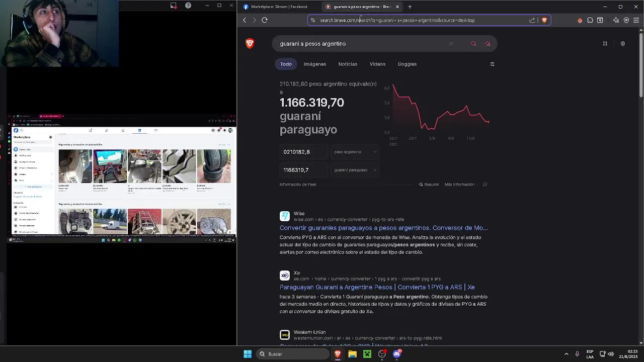Screen dimensions: 644x362
Task: Click the 1.166.319,70 conversion result
Action: 312,103
